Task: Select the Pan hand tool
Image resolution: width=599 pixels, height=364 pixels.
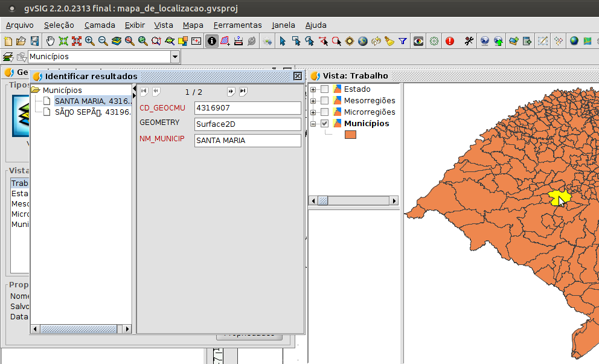Action: pyautogui.click(x=50, y=41)
